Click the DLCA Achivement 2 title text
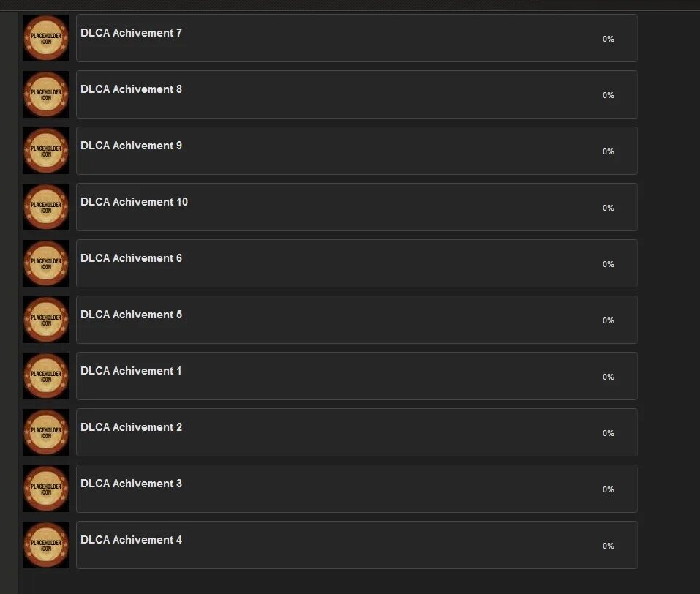 pyautogui.click(x=131, y=427)
